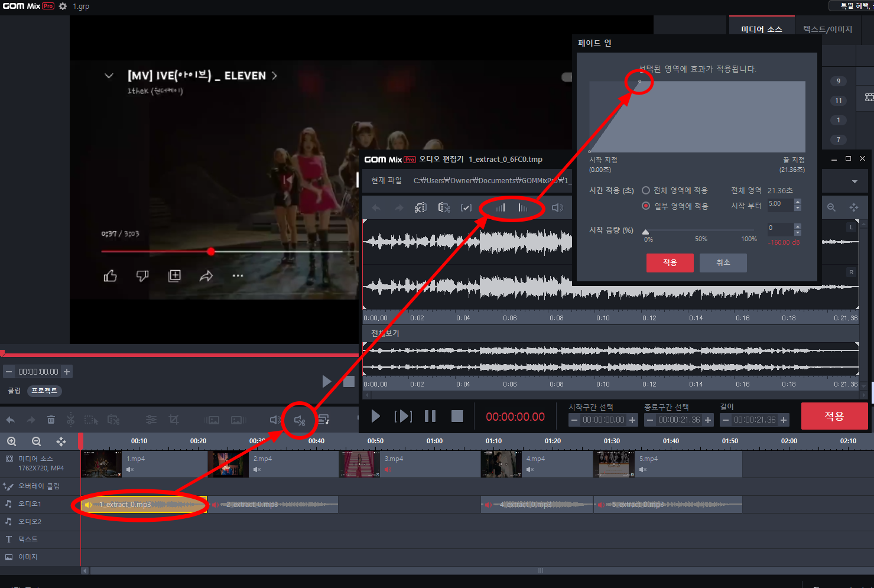Click the zoom-out magnifier in audio editor

pos(831,207)
